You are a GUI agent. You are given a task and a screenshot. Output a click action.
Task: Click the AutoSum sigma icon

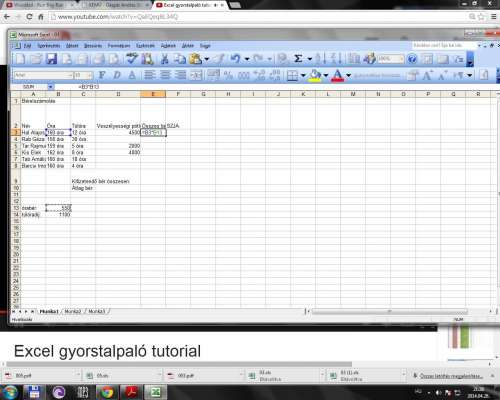[x=298, y=59]
